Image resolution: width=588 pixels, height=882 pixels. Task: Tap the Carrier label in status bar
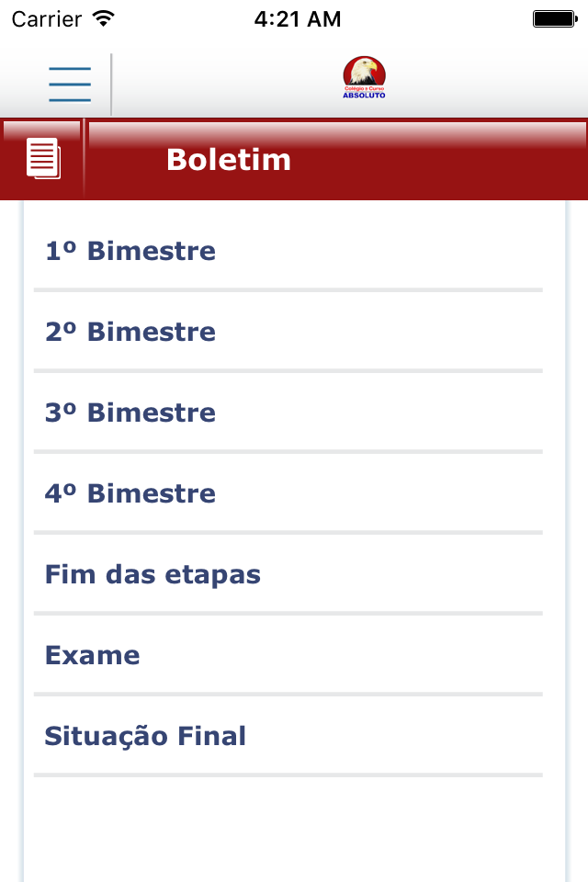click(47, 19)
